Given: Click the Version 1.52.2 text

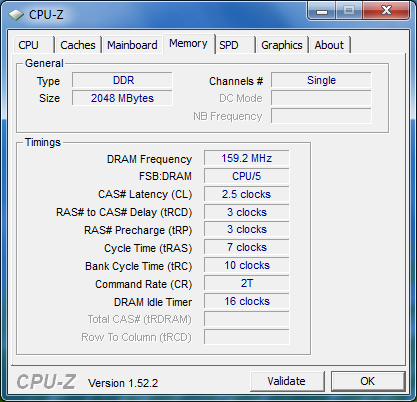Looking at the screenshot, I should tap(123, 383).
